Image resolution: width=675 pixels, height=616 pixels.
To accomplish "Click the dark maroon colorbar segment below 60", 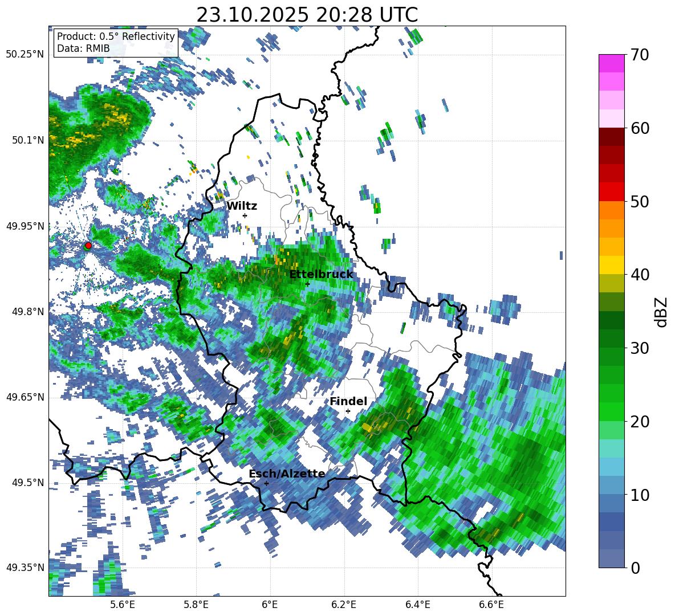I will pyautogui.click(x=611, y=137).
